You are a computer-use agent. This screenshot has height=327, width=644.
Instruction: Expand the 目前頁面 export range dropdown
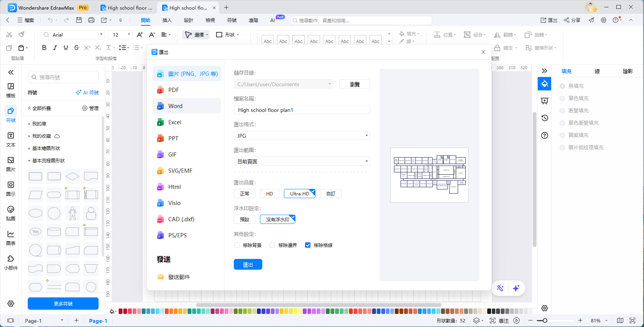point(302,162)
